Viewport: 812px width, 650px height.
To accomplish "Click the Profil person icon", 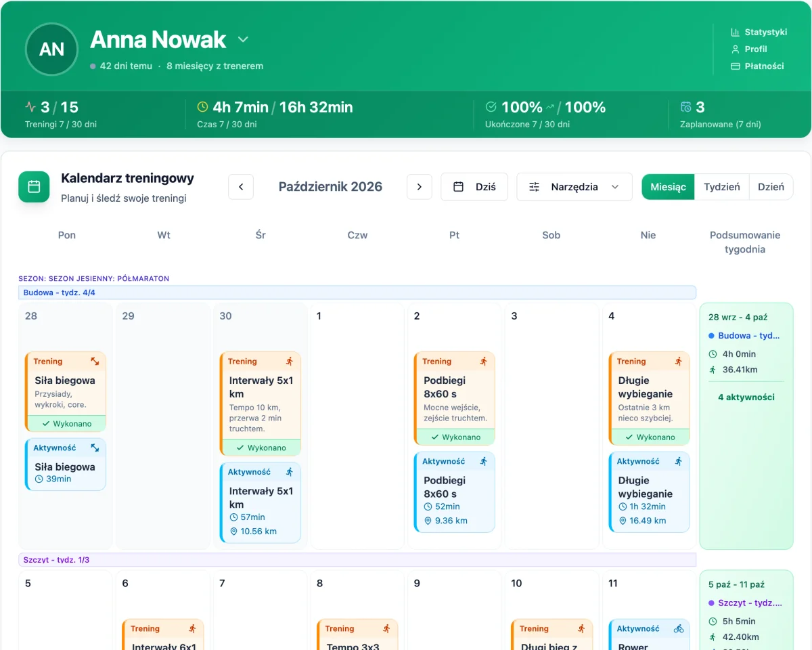I will [x=735, y=49].
